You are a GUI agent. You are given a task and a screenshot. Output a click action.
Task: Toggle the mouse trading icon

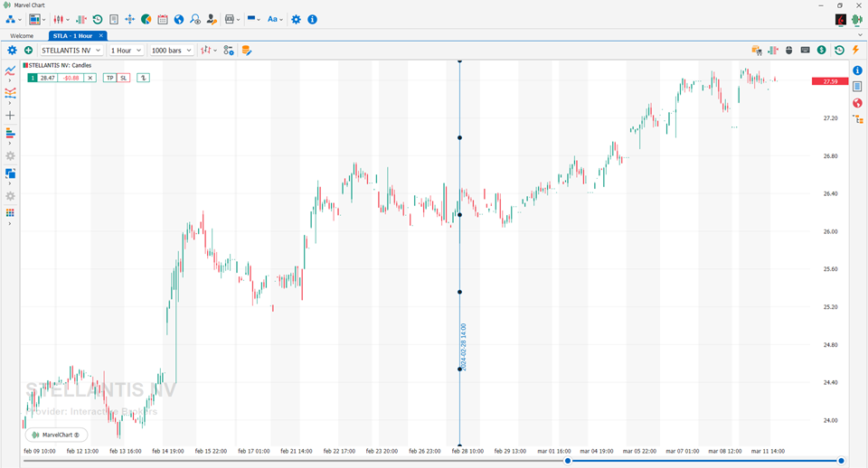point(789,51)
